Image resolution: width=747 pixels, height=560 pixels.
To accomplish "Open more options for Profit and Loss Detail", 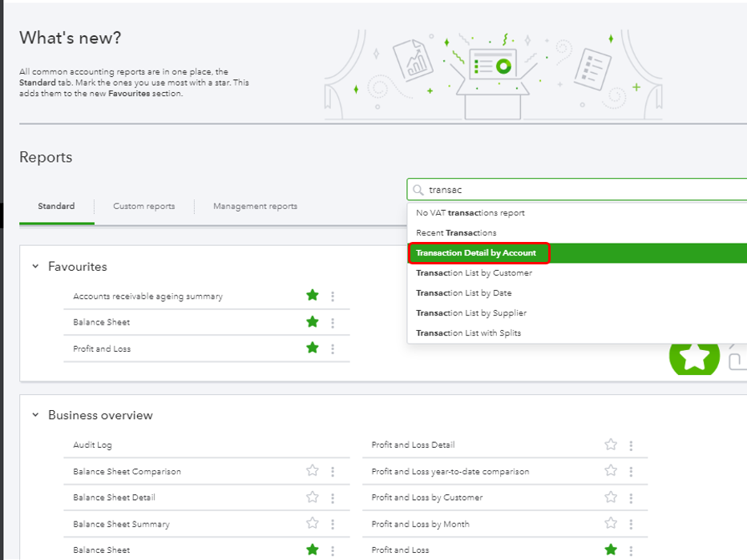I will click(631, 445).
